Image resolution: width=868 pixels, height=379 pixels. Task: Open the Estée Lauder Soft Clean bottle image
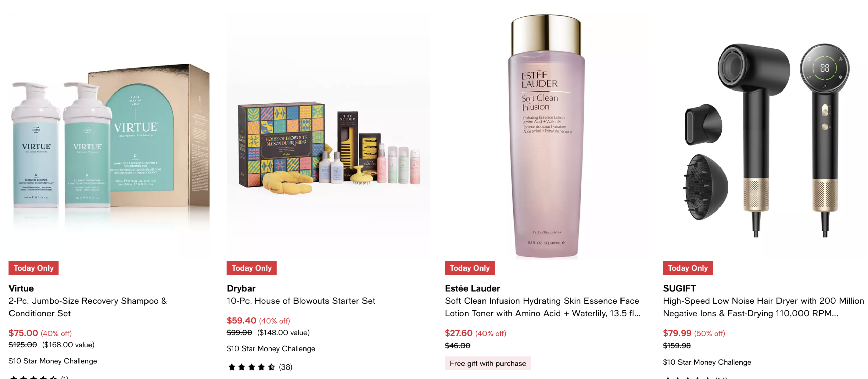coord(546,136)
